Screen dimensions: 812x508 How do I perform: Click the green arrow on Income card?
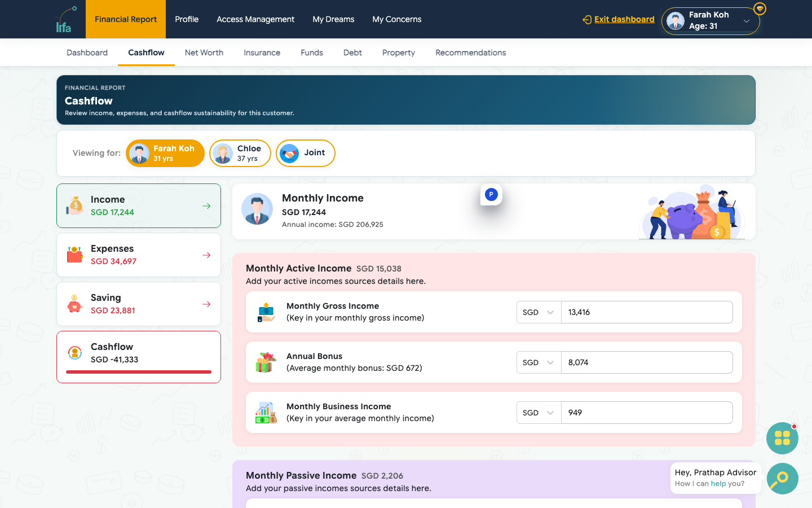tap(206, 206)
